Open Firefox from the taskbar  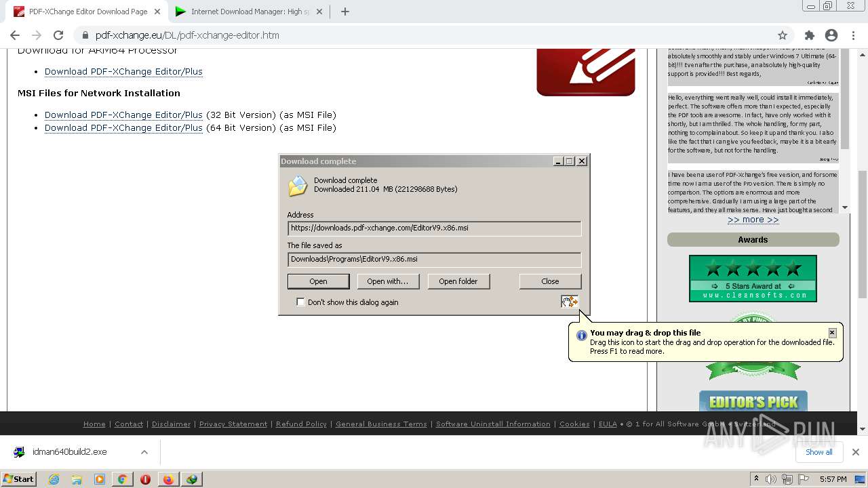(168, 479)
